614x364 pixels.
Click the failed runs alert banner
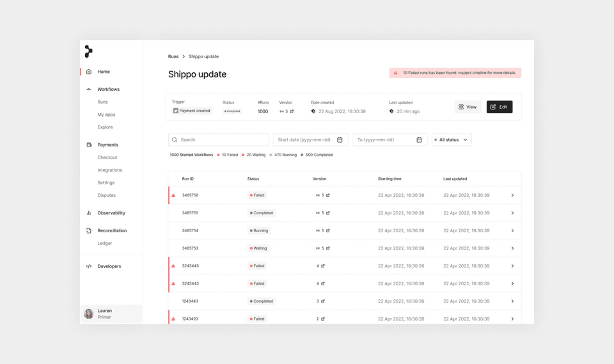[x=455, y=73]
